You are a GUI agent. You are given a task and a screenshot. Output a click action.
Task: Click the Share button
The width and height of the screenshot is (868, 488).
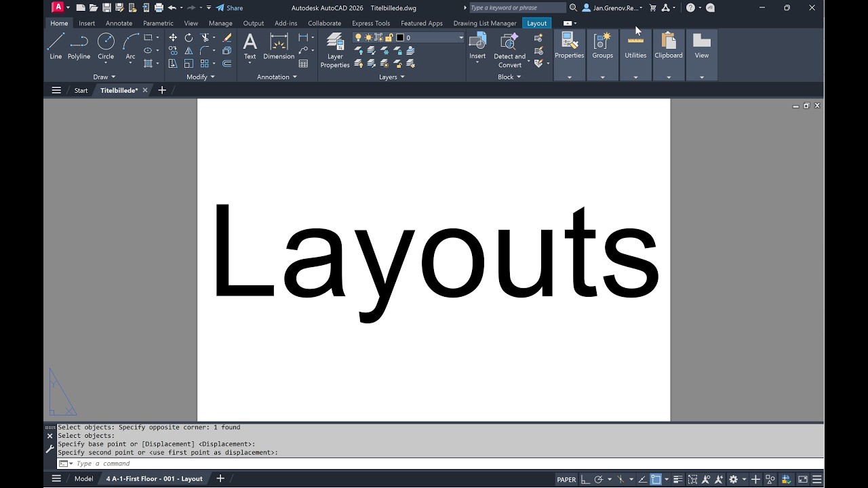click(229, 8)
